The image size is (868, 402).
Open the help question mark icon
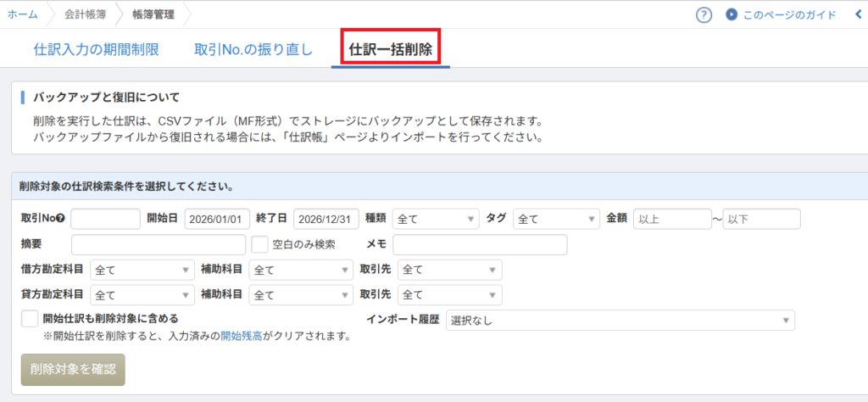tap(704, 15)
